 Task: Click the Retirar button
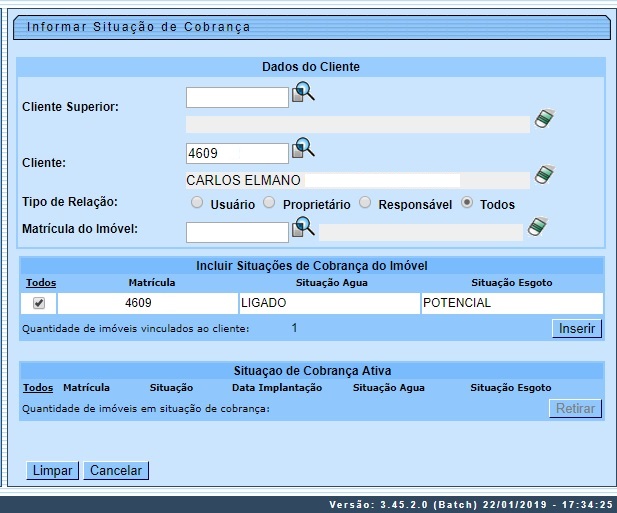click(x=576, y=408)
